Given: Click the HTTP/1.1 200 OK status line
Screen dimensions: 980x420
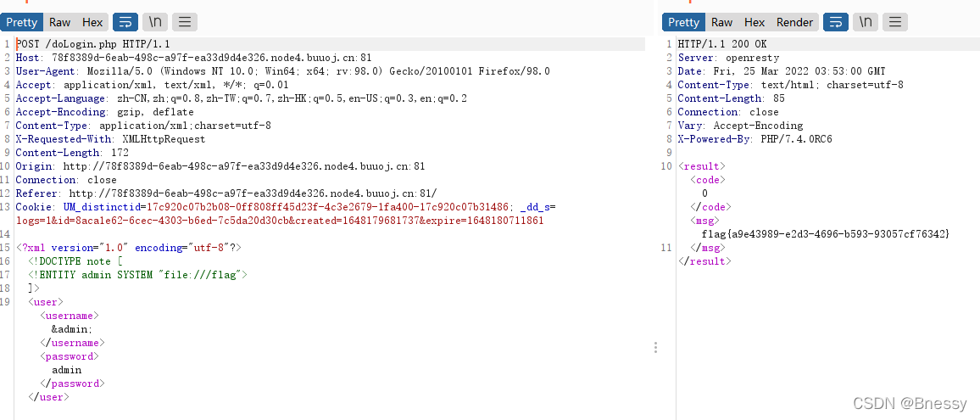Looking at the screenshot, I should pyautogui.click(x=722, y=44).
